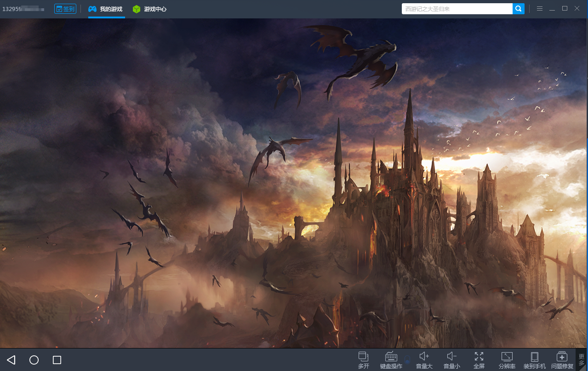Focus the game search box
588x371 pixels.
[457, 9]
